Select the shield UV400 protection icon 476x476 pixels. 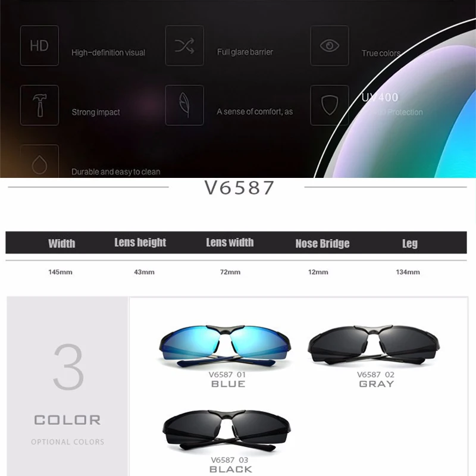(x=330, y=105)
